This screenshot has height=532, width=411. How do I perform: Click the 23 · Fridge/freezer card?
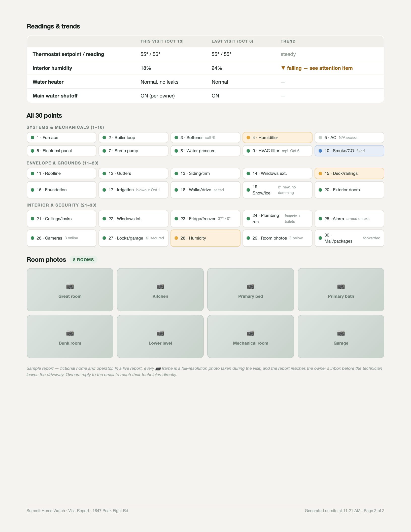[205, 219]
